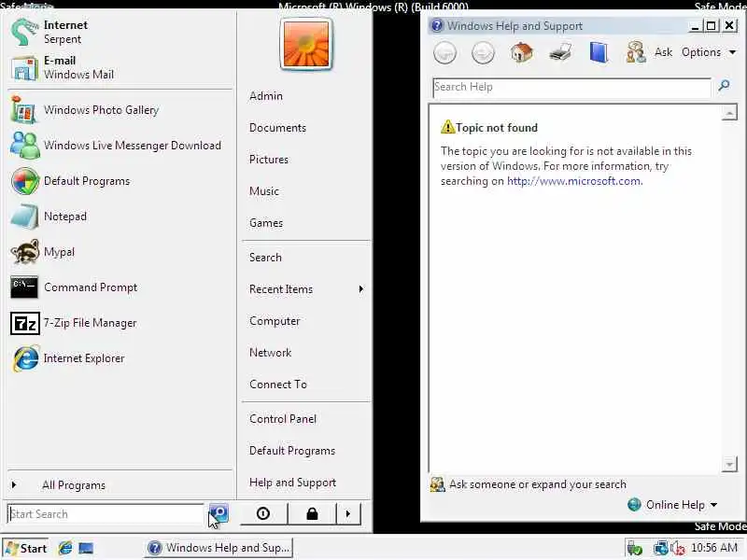Open Windows Mail e-mail icon

24,67
